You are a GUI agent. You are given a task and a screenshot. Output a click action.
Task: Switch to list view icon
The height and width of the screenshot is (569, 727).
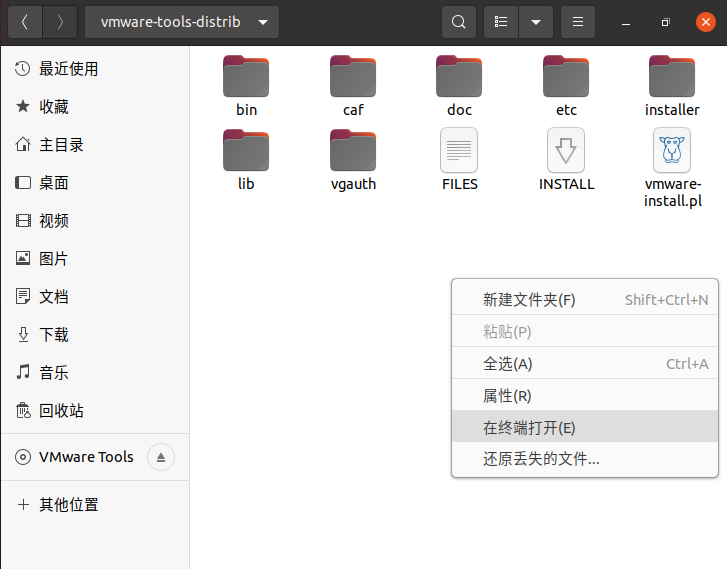click(501, 22)
